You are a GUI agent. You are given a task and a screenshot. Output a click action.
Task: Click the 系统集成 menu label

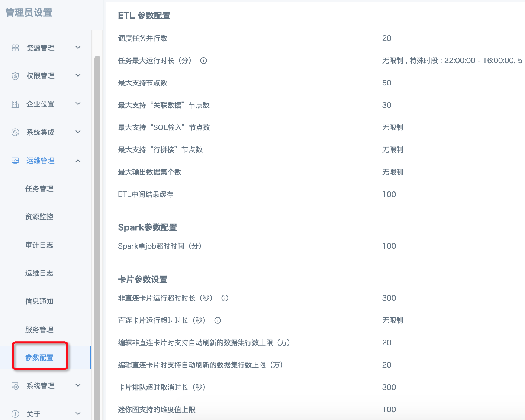pyautogui.click(x=41, y=132)
